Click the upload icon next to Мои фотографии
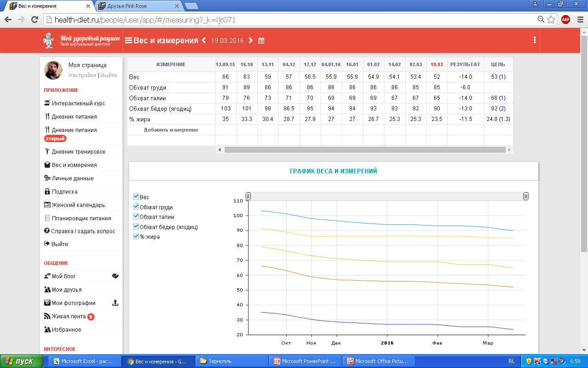Screen dimensions: 588x368 pos(115,303)
